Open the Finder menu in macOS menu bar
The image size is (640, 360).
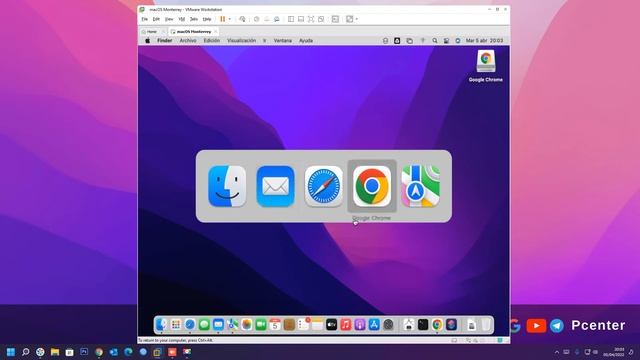165,40
